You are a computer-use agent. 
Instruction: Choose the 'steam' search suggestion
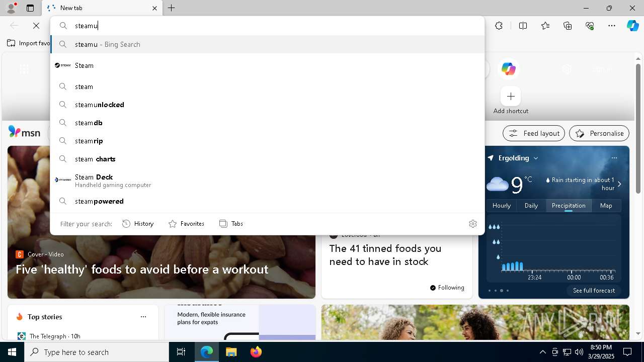(267, 86)
